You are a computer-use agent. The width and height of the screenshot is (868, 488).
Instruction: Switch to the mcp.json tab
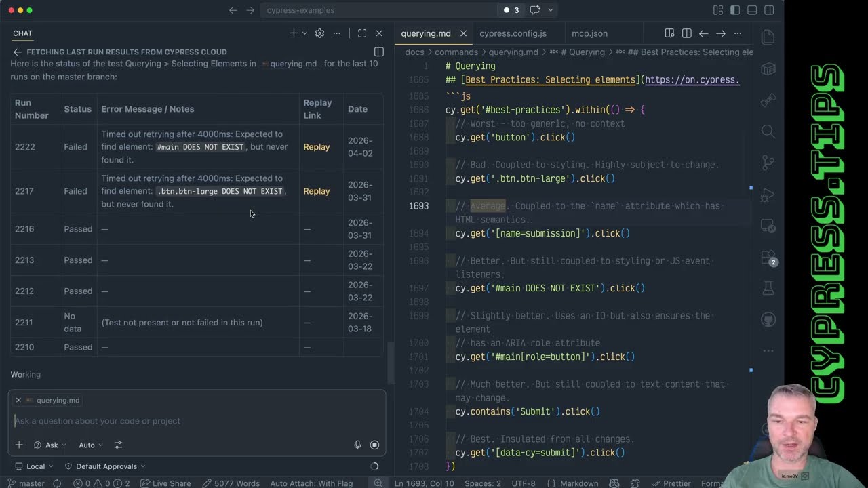tap(589, 33)
